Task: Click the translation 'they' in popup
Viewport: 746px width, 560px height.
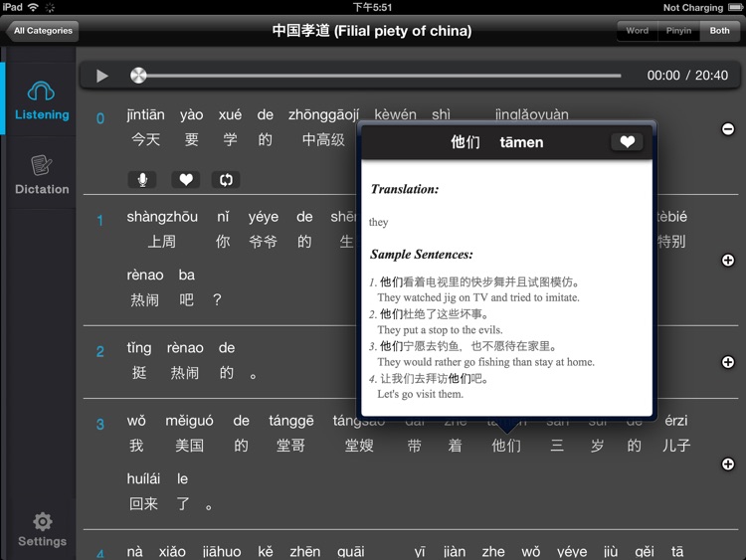Action: tap(378, 222)
